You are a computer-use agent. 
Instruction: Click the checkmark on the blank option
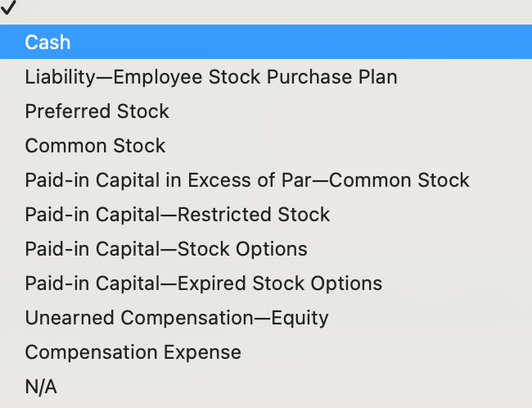click(x=9, y=7)
